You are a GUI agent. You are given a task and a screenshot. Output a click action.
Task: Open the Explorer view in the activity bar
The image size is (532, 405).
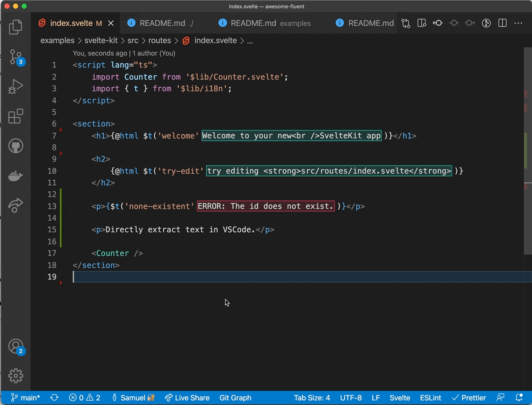pyautogui.click(x=16, y=27)
